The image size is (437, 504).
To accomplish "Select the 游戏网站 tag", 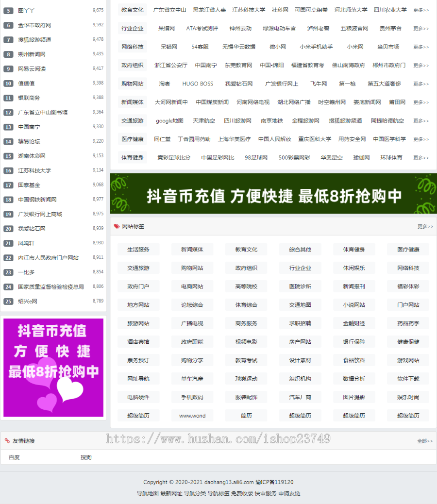I will click(408, 360).
